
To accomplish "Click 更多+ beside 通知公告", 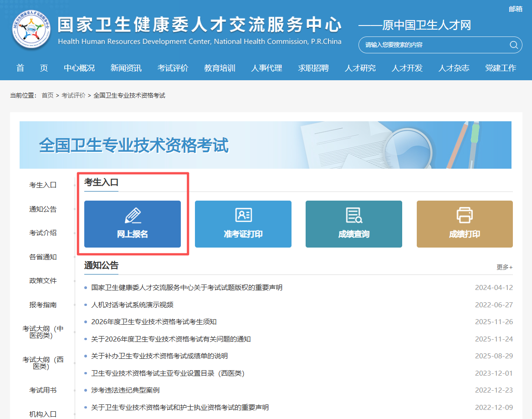I will [x=504, y=267].
